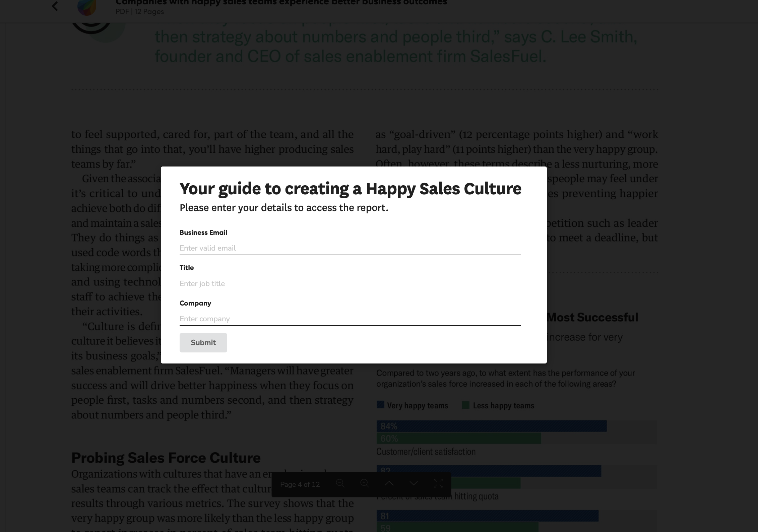Click the green Less happy teams legend swatch

pyautogui.click(x=465, y=405)
